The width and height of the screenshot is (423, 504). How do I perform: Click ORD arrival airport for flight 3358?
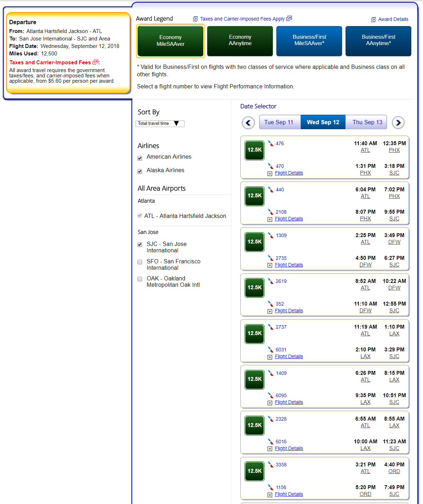[x=394, y=471]
